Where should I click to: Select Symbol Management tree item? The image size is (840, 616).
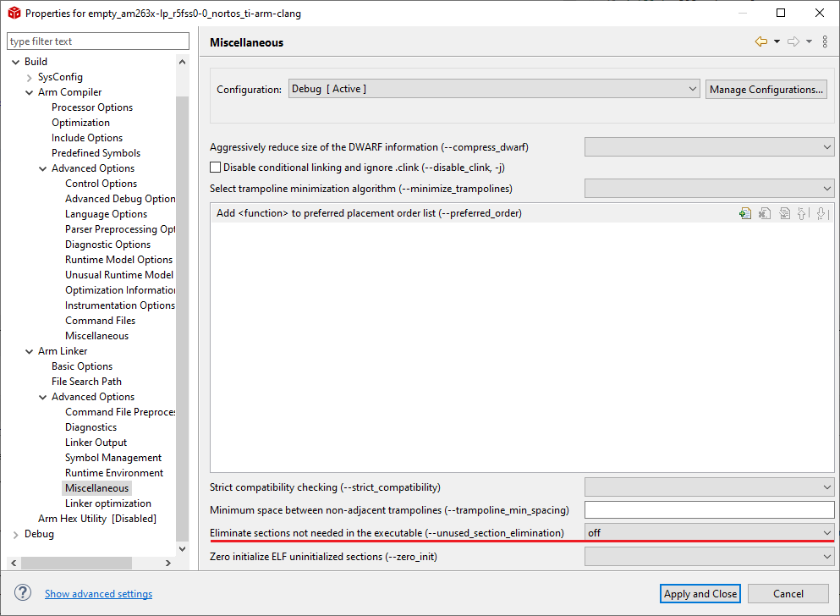click(x=113, y=458)
